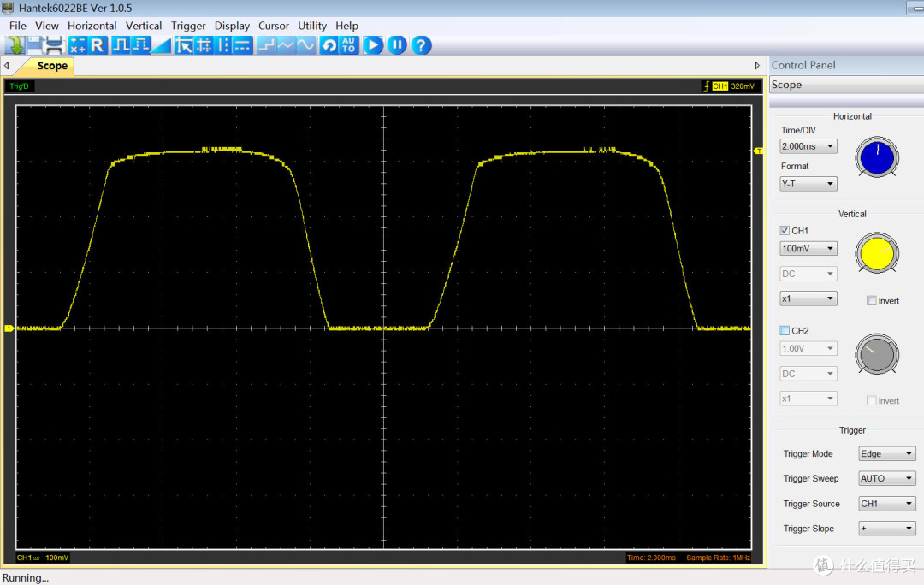Open the Display menu
The image size is (924, 585).
coord(232,26)
